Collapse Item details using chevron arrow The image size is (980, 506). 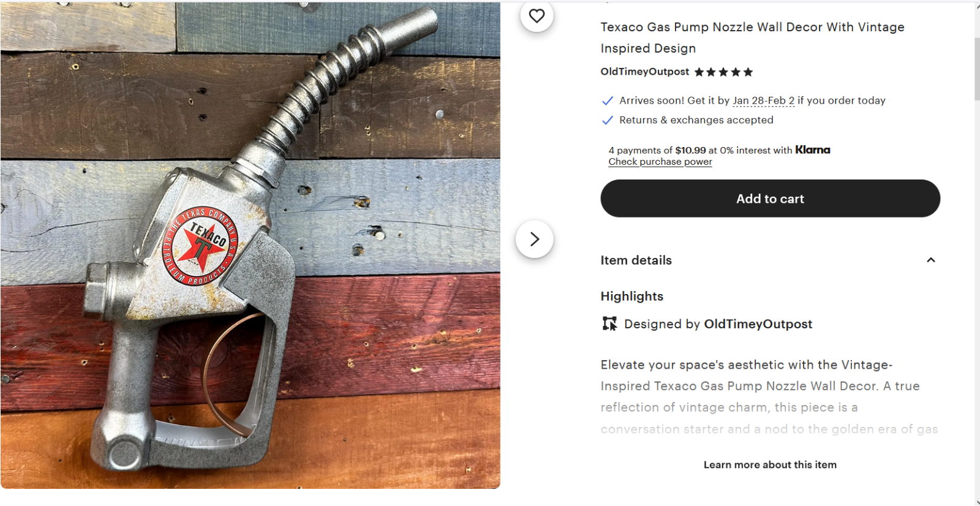[930, 260]
